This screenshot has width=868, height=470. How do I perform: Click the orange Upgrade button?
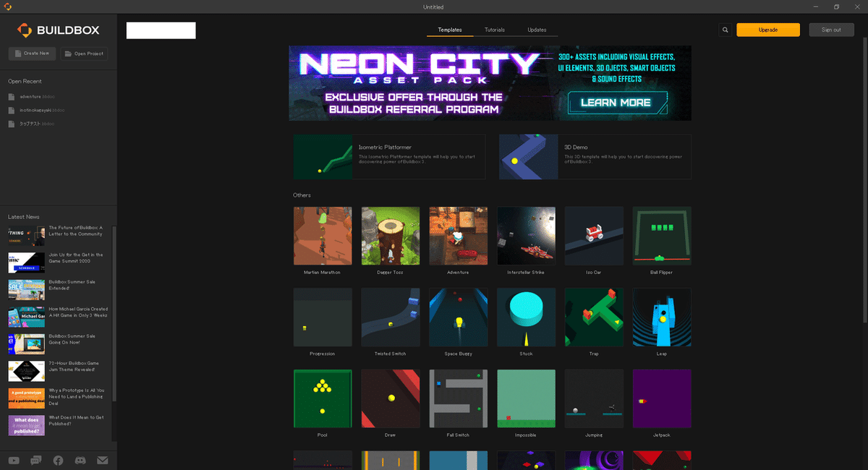pos(768,30)
